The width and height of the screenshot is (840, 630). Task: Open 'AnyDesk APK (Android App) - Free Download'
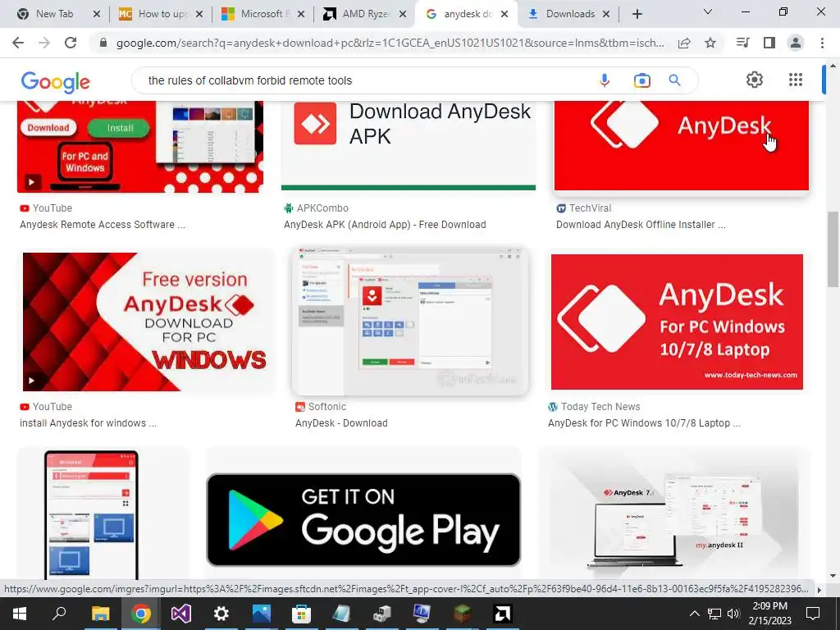(x=385, y=225)
